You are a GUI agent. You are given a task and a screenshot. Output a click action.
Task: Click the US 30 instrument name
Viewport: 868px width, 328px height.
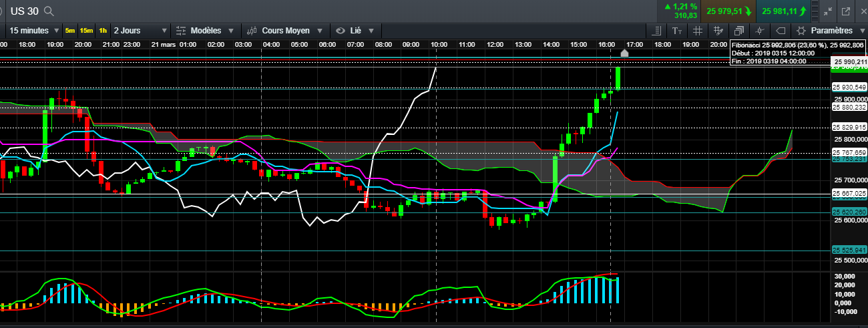(24, 11)
